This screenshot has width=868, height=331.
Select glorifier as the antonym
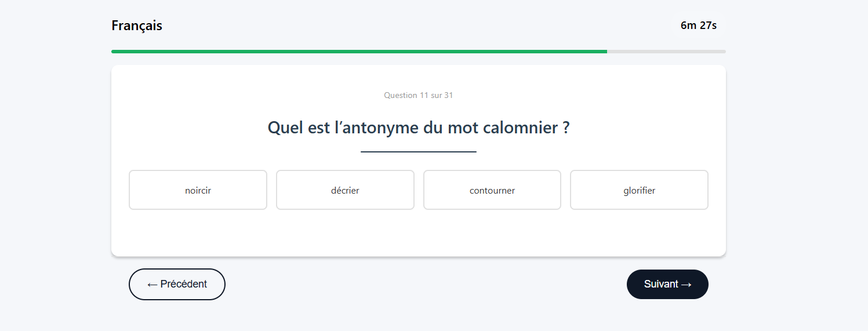pos(639,190)
